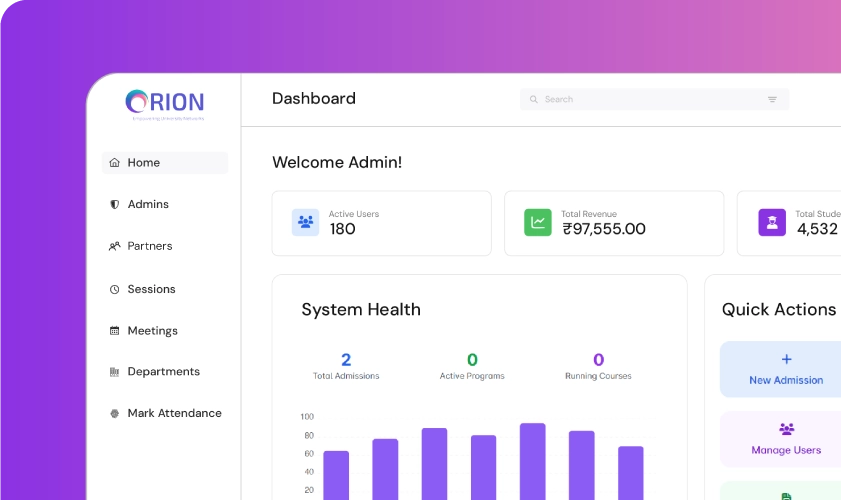Screen dimensions: 841x500
Task: Select the tallest bar in chart
Action: click(532, 461)
